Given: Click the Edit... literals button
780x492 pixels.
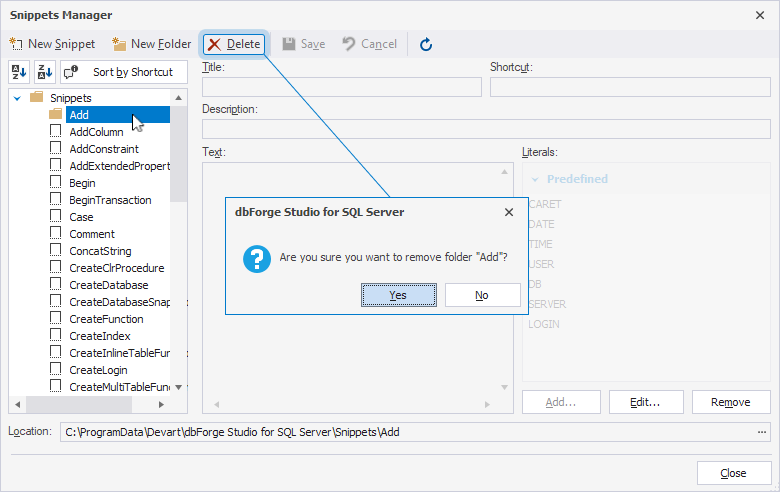Looking at the screenshot, I should tap(646, 402).
